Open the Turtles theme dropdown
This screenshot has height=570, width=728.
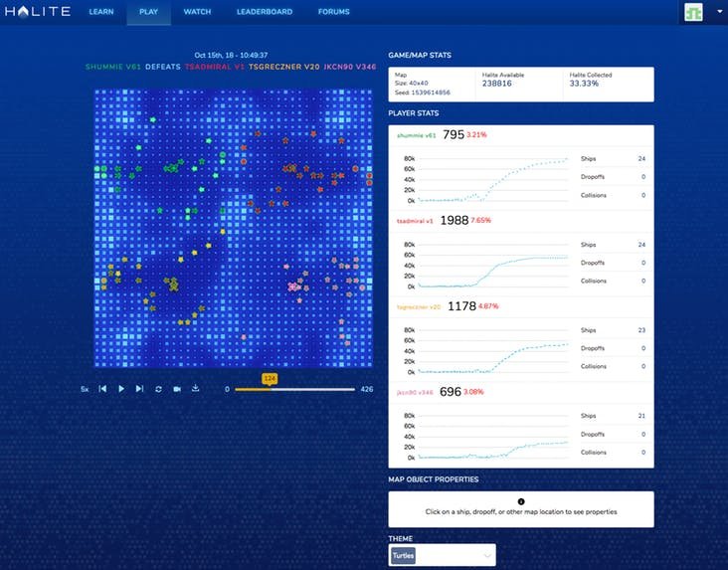442,556
